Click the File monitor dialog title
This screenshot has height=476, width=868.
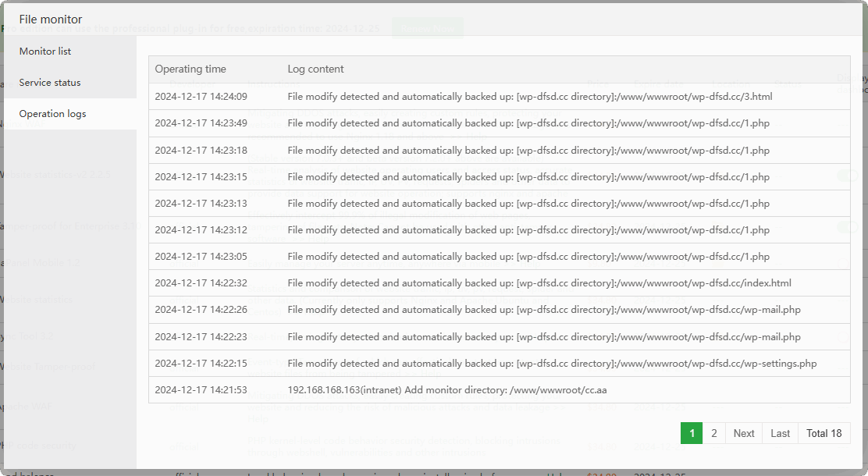click(x=51, y=19)
